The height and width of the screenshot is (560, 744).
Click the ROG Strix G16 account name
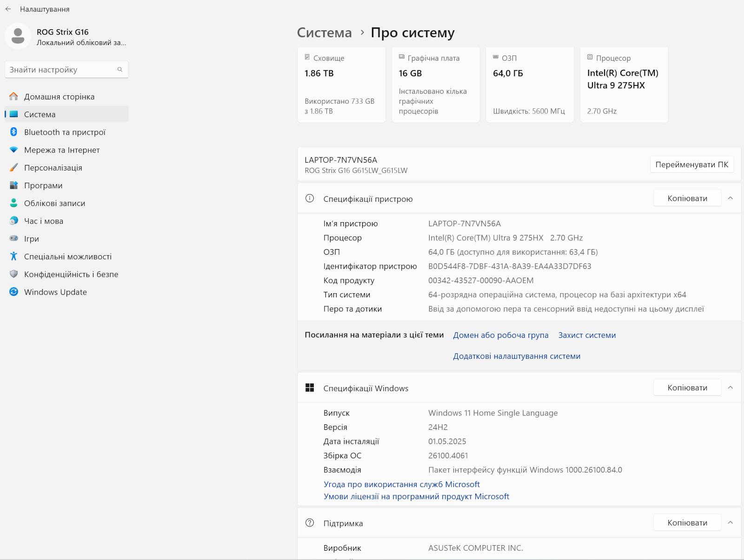coord(62,32)
